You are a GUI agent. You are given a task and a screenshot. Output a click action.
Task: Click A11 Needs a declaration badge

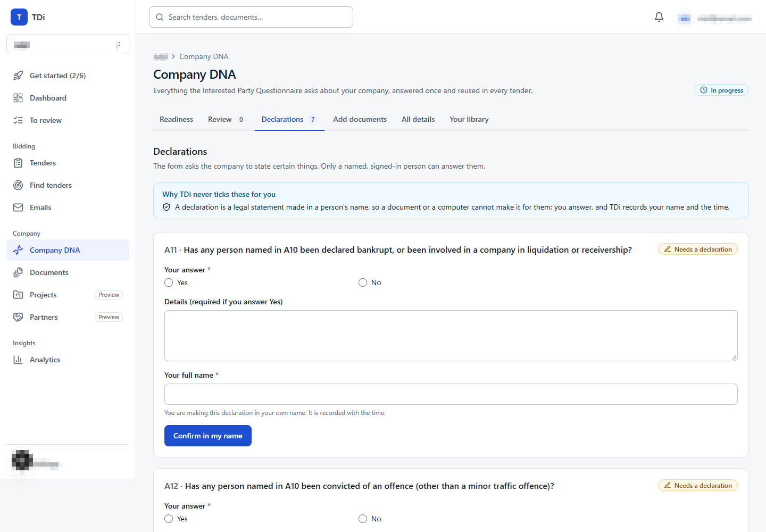[x=698, y=250]
